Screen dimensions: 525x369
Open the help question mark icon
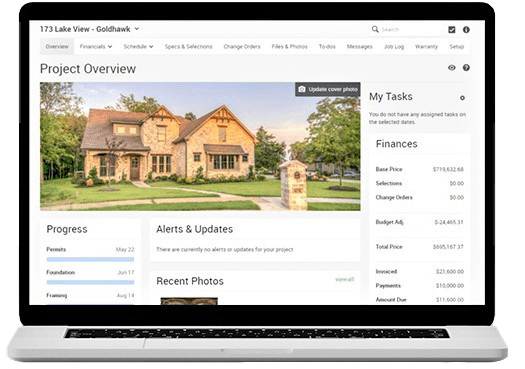(466, 68)
